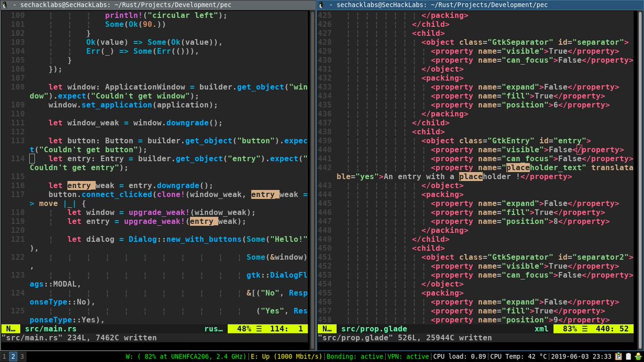Click GtkSeparator id="separator" object line
This screenshot has height=362, width=644.
pyautogui.click(x=525, y=42)
